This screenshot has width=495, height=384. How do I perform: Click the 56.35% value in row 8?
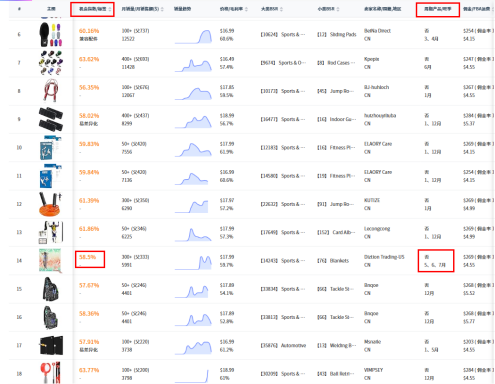(x=89, y=87)
